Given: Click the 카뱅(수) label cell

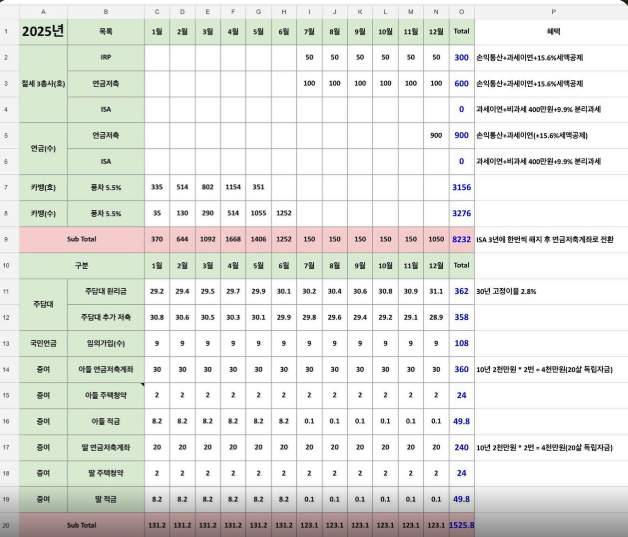Looking at the screenshot, I should 43,213.
